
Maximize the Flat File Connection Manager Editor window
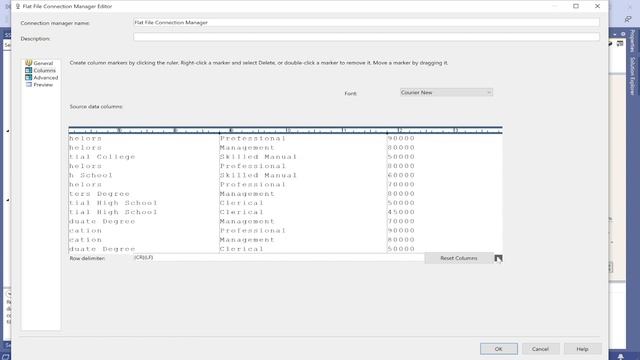(576, 6)
